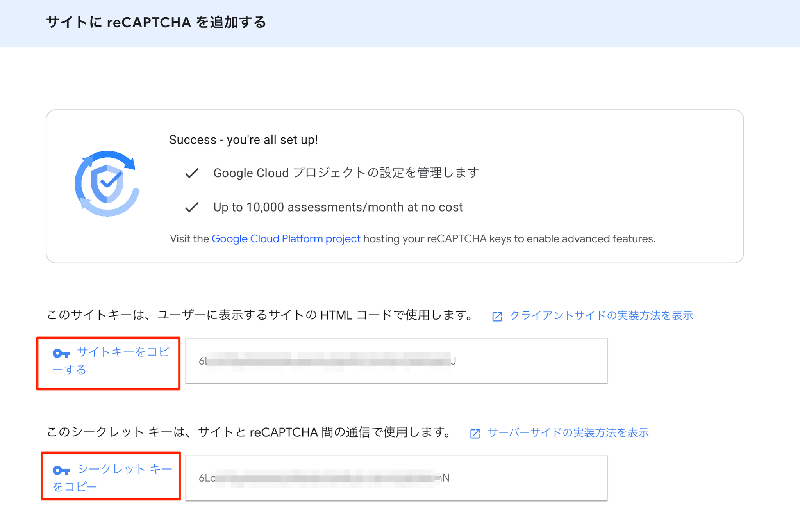Click the key icon beside シークレット キーをコピー
800x532 pixels.
(61, 470)
